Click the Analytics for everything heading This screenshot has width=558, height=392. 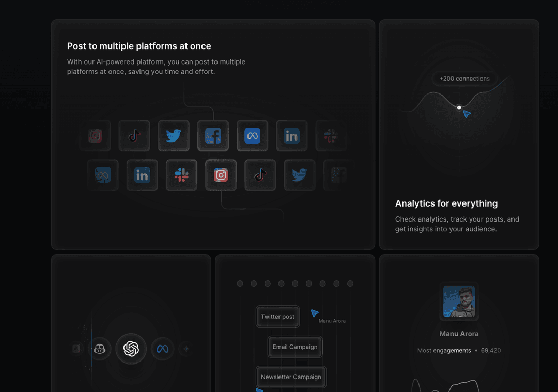446,203
